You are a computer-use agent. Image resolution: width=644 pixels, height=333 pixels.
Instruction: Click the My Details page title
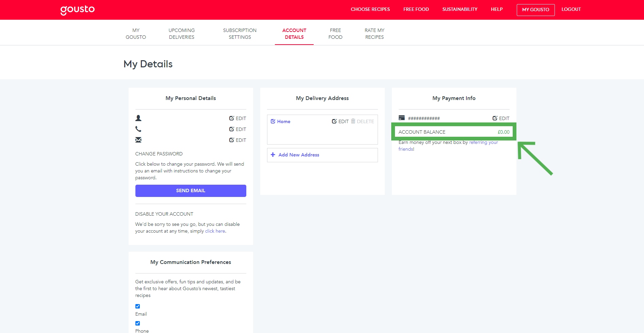[x=148, y=64]
